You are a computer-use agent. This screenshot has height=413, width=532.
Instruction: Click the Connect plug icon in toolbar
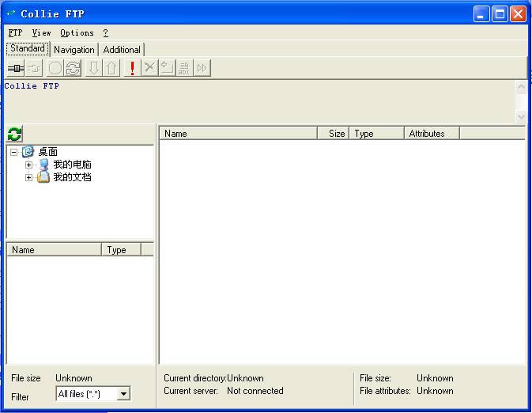pos(16,68)
